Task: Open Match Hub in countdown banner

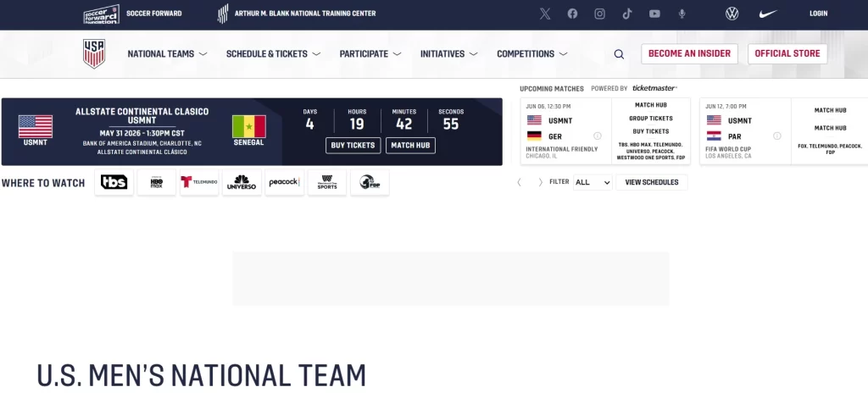Action: [410, 146]
